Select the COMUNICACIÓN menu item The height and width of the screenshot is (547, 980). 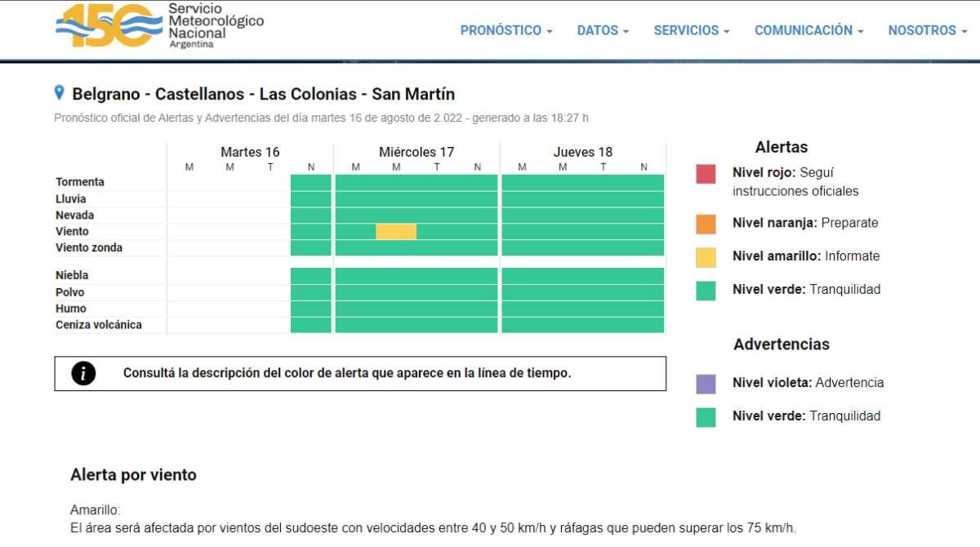(808, 30)
